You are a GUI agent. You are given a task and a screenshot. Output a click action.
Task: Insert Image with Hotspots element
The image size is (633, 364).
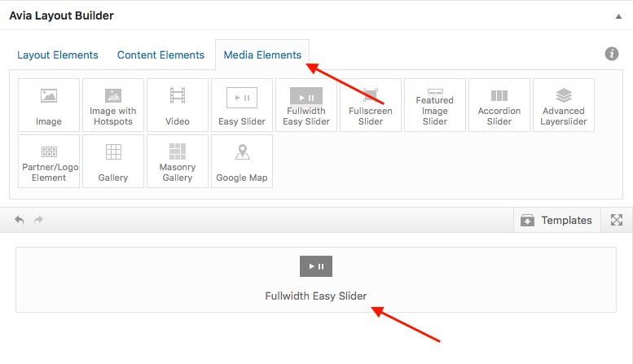pos(113,105)
